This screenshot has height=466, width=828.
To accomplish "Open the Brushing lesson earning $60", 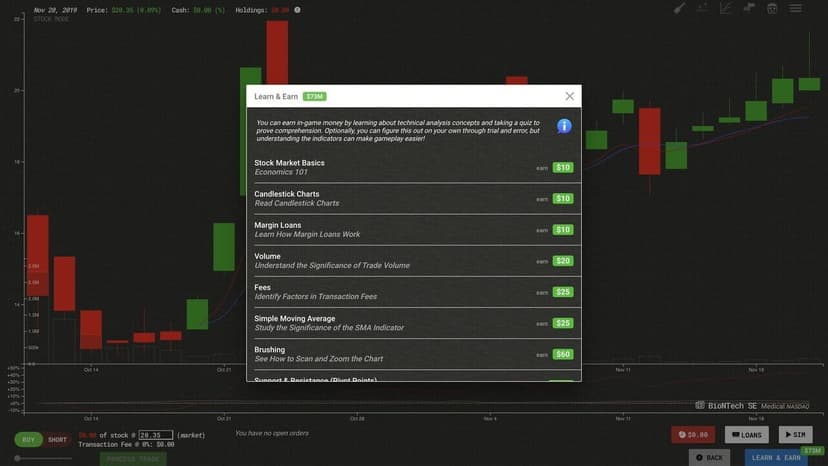I will [414, 355].
